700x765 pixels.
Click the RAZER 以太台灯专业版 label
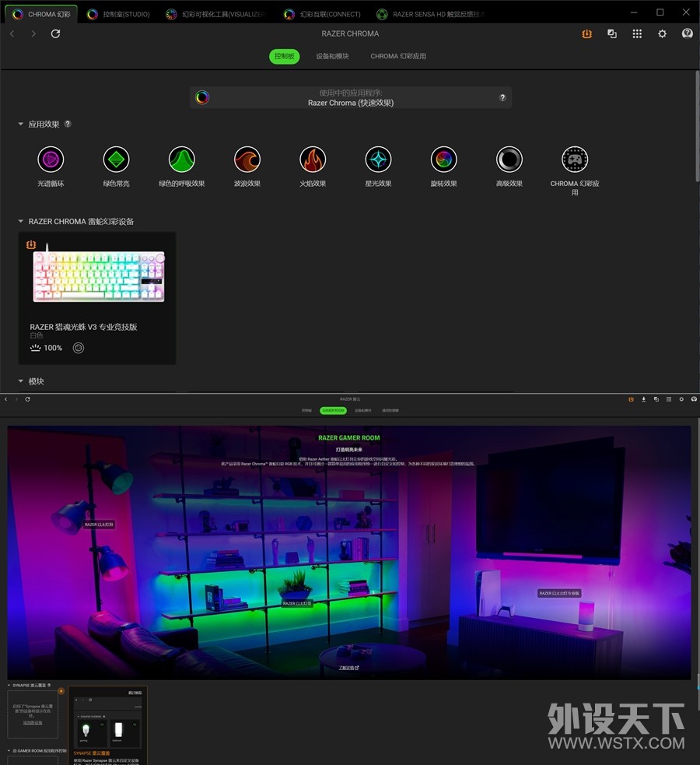pyautogui.click(x=559, y=593)
